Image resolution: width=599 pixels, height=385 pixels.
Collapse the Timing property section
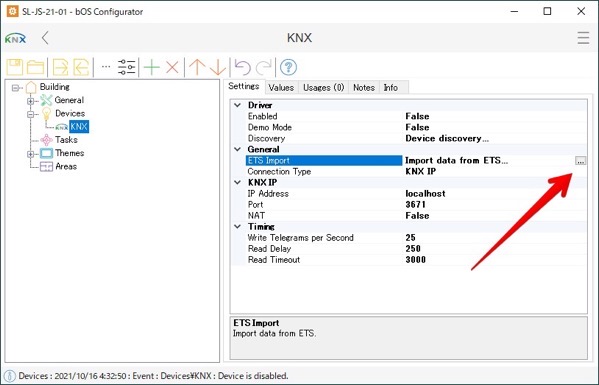click(x=238, y=226)
